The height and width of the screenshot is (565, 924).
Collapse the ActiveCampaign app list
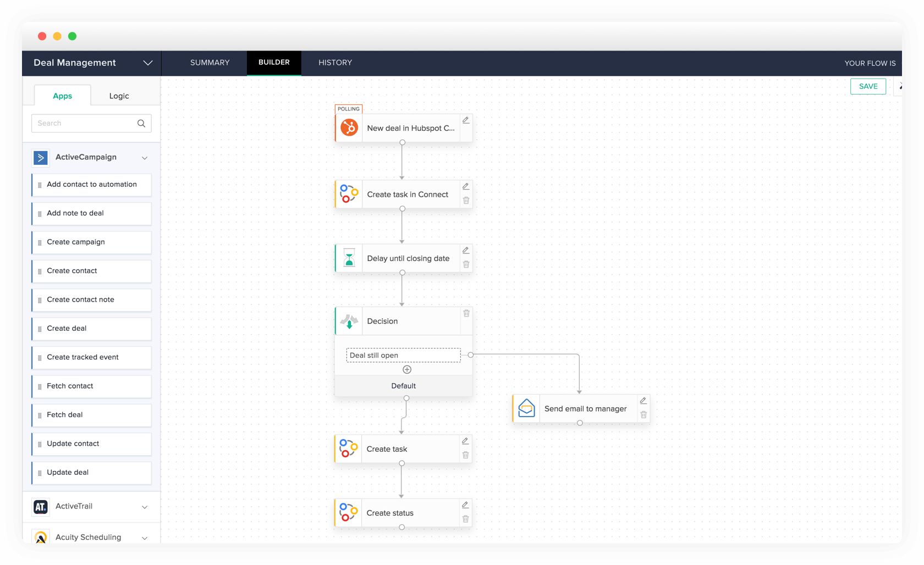pyautogui.click(x=145, y=158)
